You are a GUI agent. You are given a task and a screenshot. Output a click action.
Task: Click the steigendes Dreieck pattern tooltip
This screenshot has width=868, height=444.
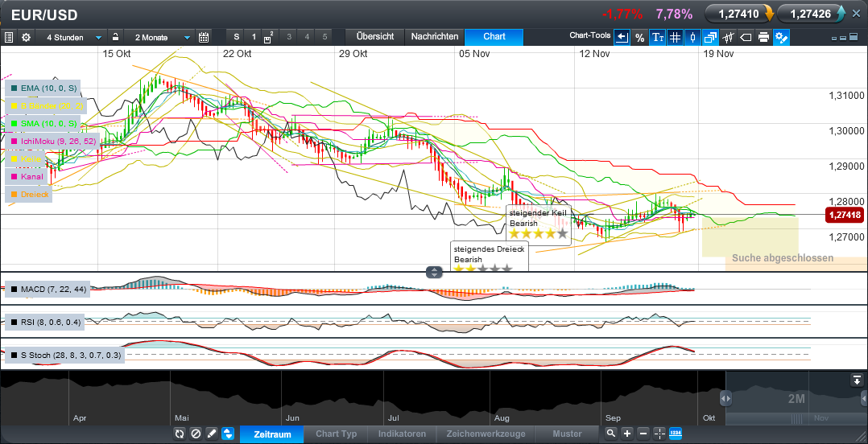click(x=490, y=257)
